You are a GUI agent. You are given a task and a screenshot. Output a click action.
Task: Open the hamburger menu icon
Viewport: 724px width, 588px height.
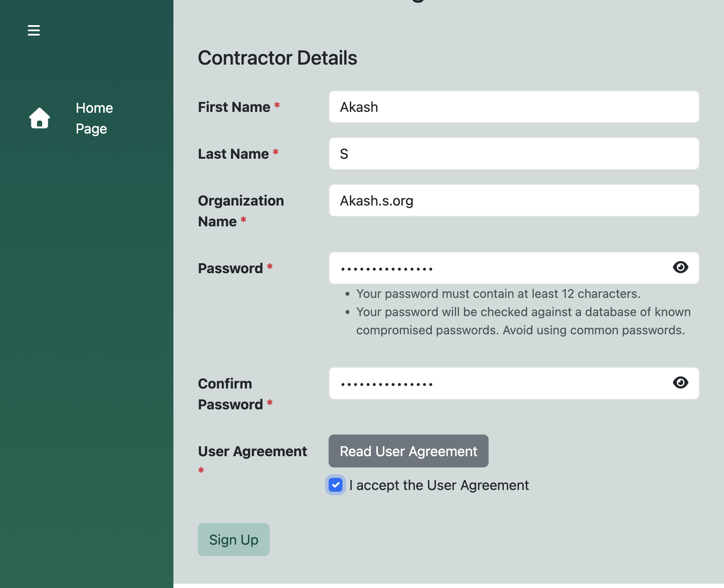tap(34, 30)
